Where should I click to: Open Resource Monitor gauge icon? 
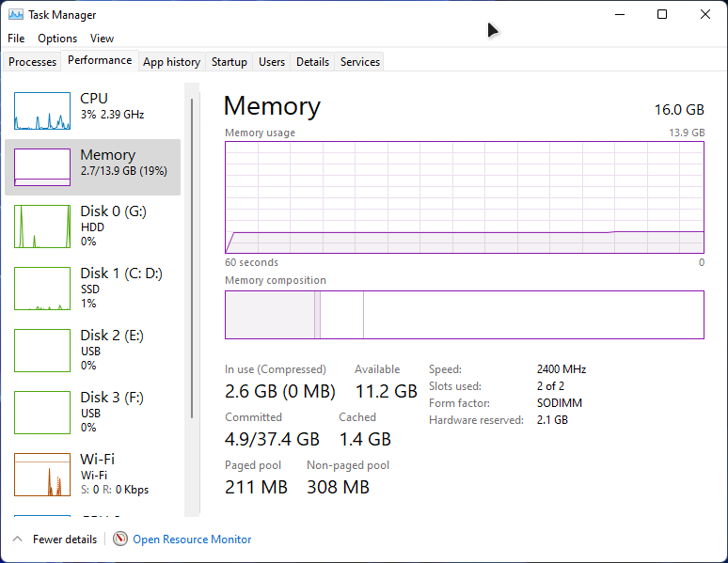point(120,539)
